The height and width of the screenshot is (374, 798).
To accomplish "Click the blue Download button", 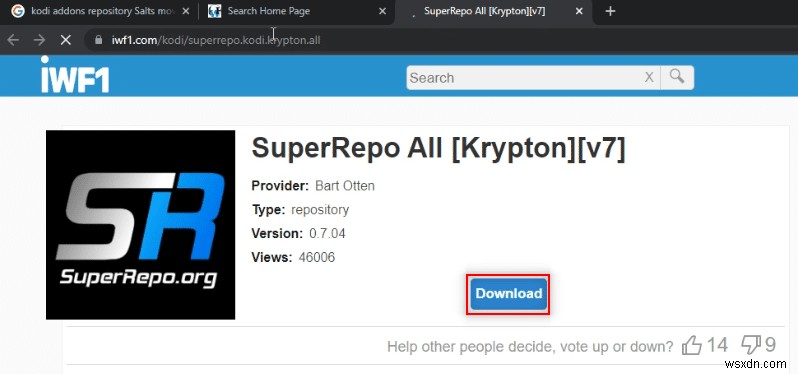I will pyautogui.click(x=508, y=294).
